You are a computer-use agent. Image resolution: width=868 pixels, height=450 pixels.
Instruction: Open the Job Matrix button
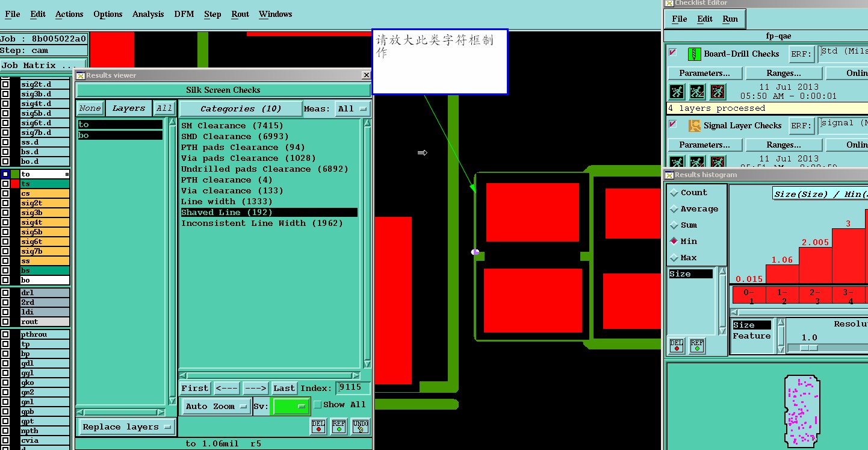[x=43, y=65]
